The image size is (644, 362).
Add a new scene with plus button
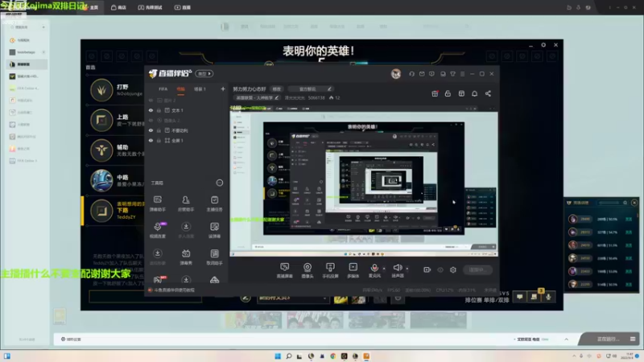click(223, 89)
